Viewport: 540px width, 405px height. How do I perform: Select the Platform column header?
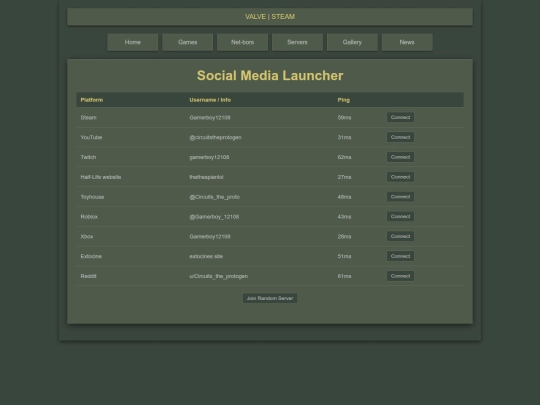(x=92, y=100)
